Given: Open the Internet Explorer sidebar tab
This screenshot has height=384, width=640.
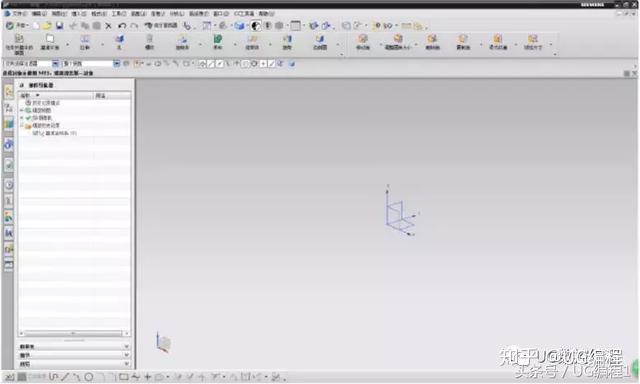Looking at the screenshot, I should (9, 144).
